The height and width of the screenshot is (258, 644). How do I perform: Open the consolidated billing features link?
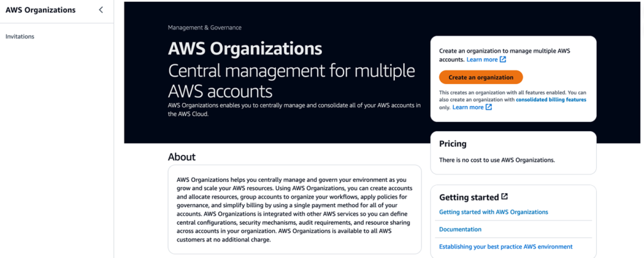pyautogui.click(x=551, y=100)
